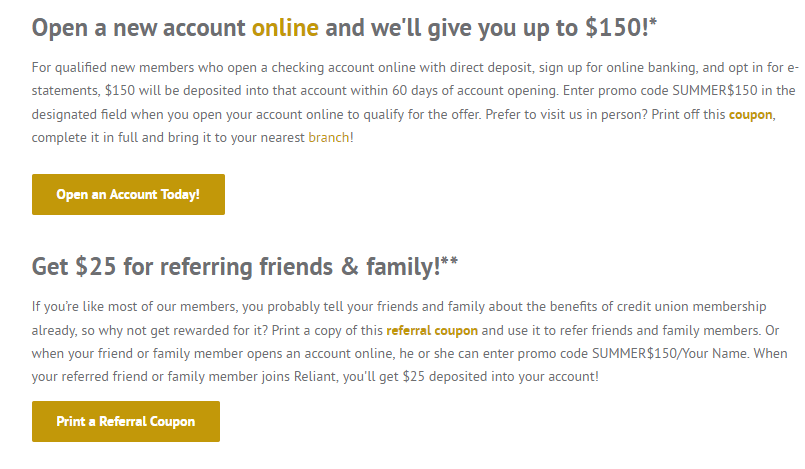Select the "Print a Referral Coupon" button
805x469 pixels.
[126, 421]
